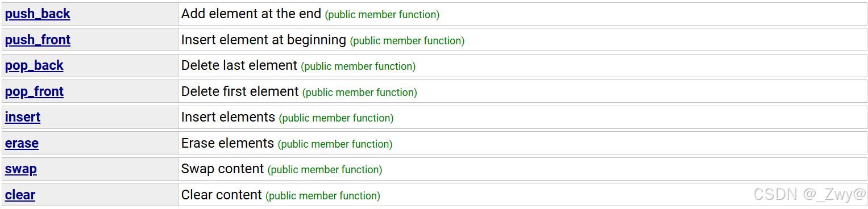Click green "public member function" label in swap row

325,170
